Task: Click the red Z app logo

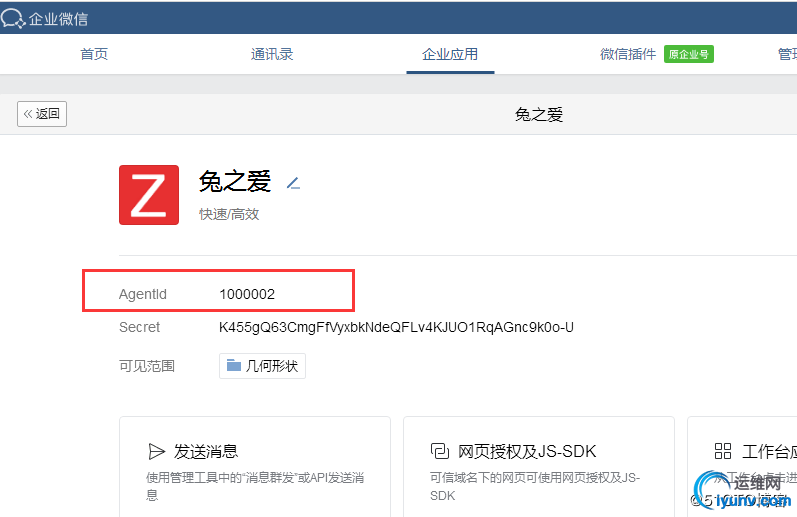Action: pos(149,195)
